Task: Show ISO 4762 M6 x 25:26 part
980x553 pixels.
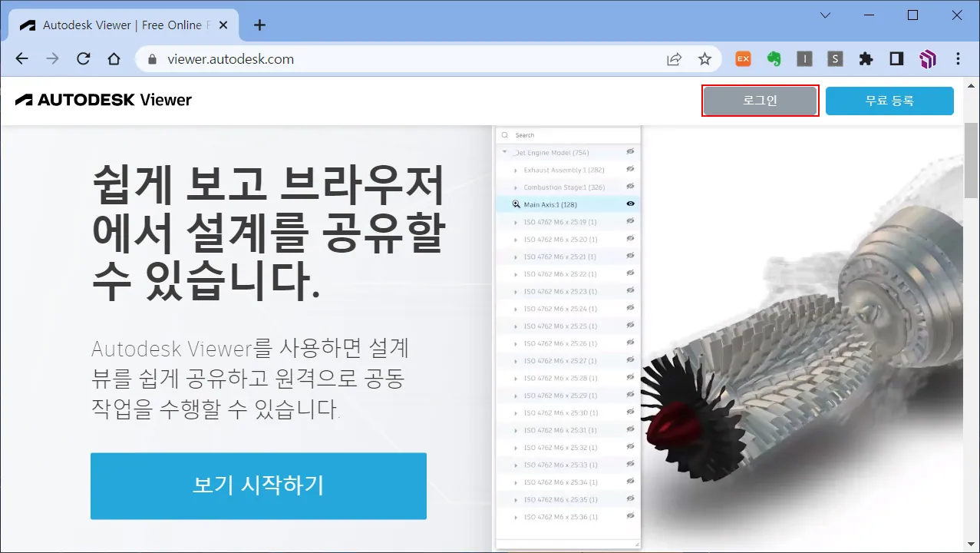Action: pyautogui.click(x=631, y=343)
